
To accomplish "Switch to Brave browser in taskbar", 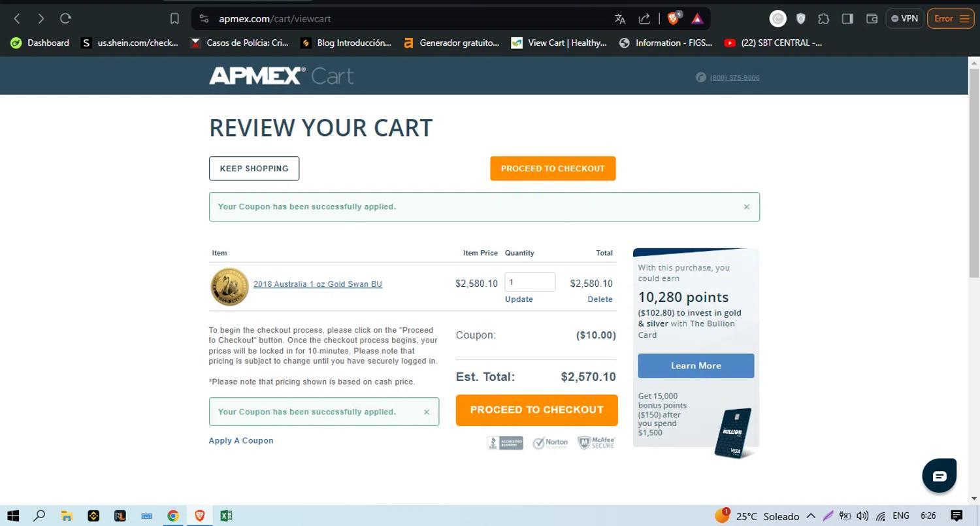I will [199, 516].
